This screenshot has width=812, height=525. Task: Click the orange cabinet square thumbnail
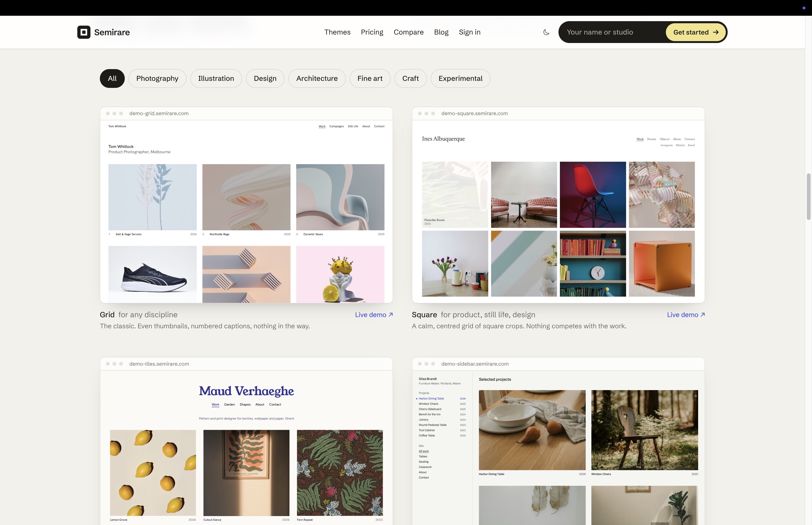click(662, 263)
